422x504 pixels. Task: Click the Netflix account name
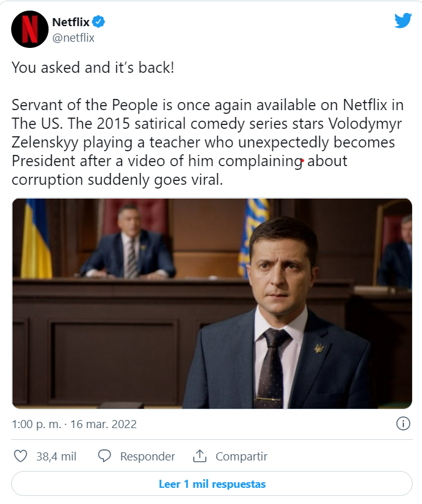[71, 22]
